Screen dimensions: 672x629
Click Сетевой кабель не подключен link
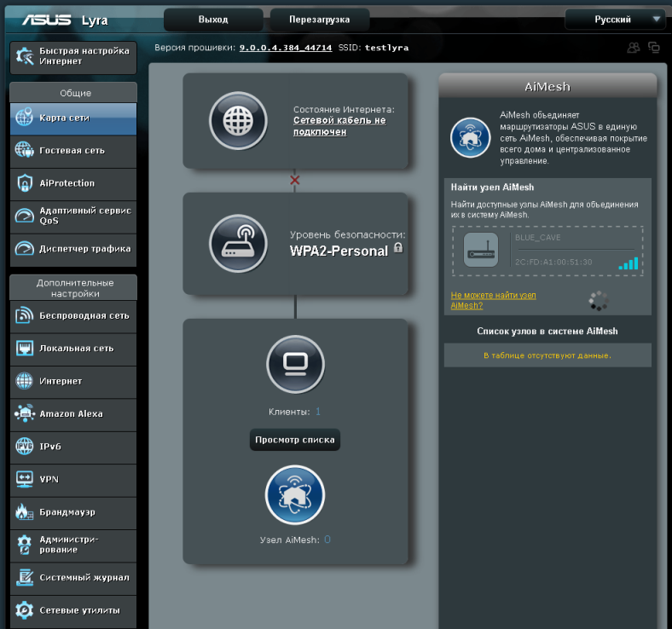pos(339,126)
